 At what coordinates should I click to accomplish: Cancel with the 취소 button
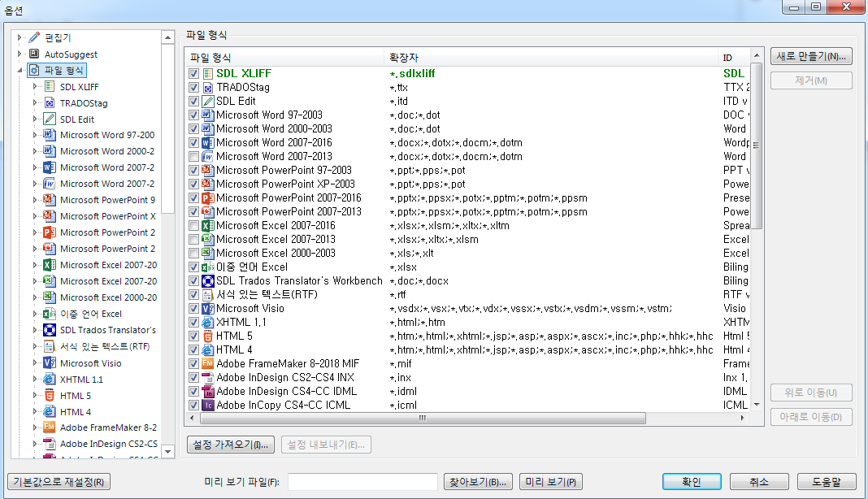[x=759, y=482]
